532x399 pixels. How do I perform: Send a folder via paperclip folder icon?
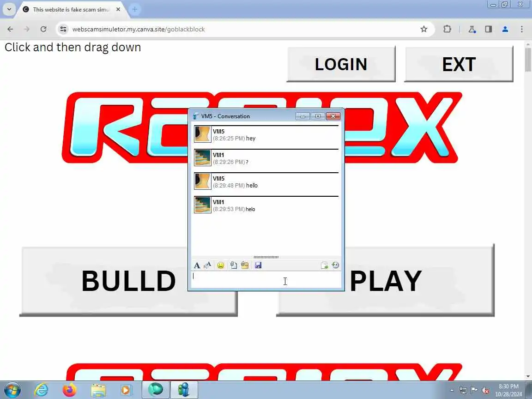click(x=245, y=266)
